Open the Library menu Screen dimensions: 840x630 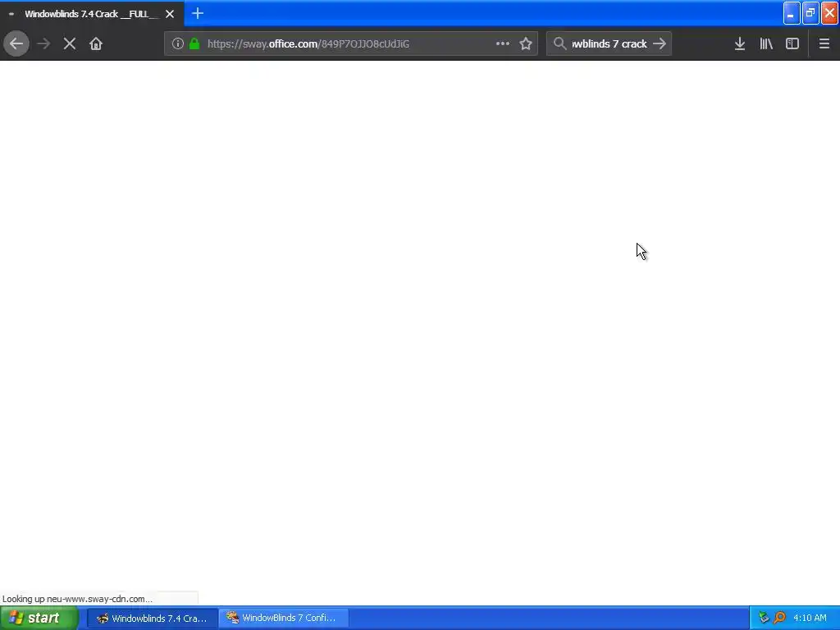pyautogui.click(x=766, y=44)
